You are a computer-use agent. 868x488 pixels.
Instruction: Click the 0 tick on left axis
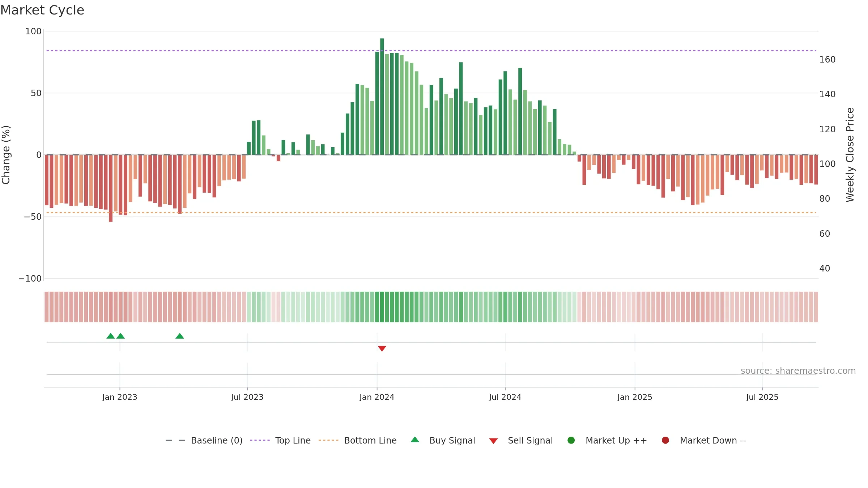(39, 155)
